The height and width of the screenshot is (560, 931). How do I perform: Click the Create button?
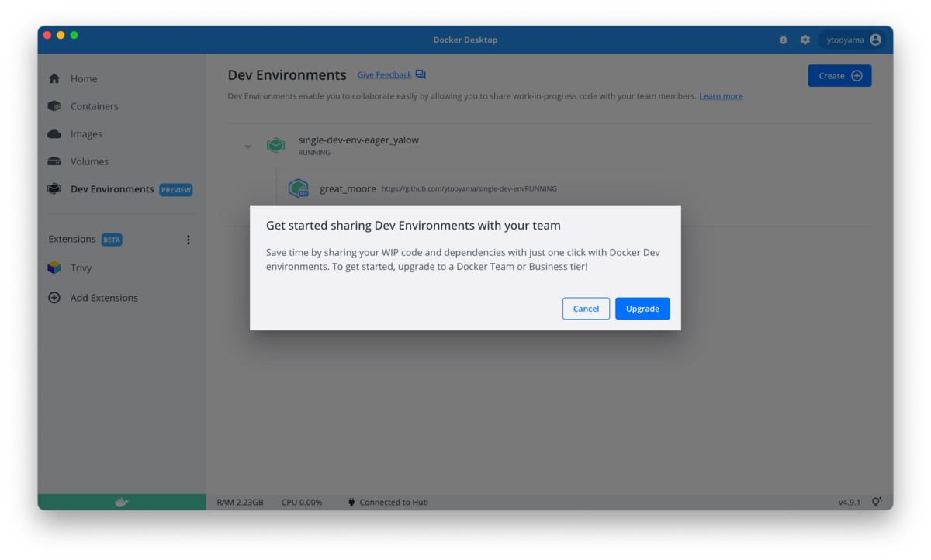tap(839, 76)
